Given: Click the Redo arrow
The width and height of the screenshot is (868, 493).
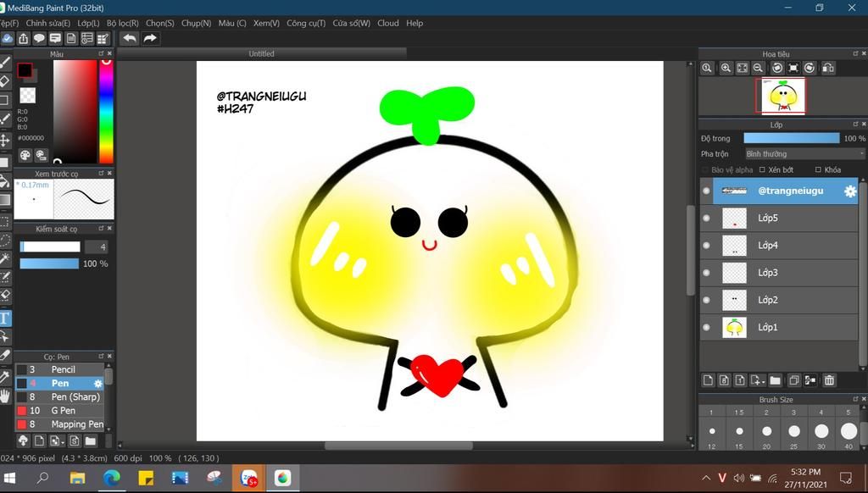Looking at the screenshot, I should [150, 38].
